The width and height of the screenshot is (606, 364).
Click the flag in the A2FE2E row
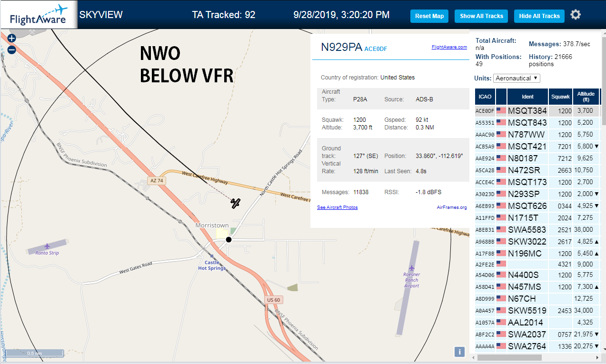point(501,264)
